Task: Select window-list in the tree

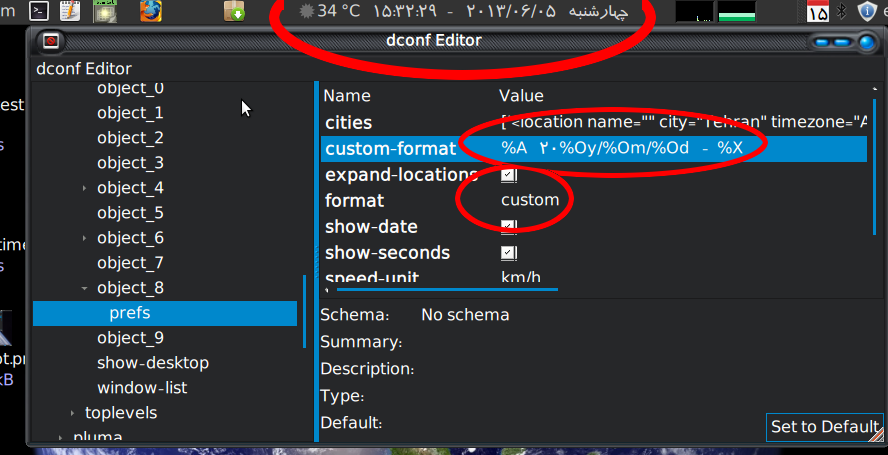Action: click(x=142, y=388)
